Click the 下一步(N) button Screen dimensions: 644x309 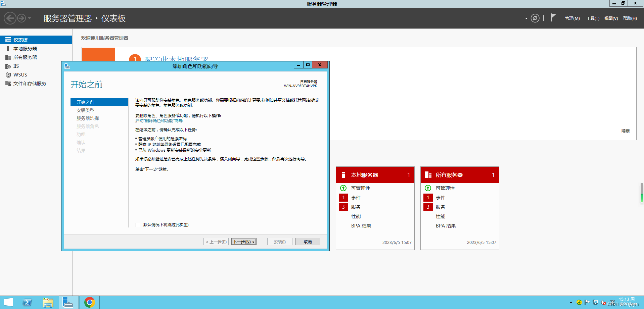coord(244,242)
